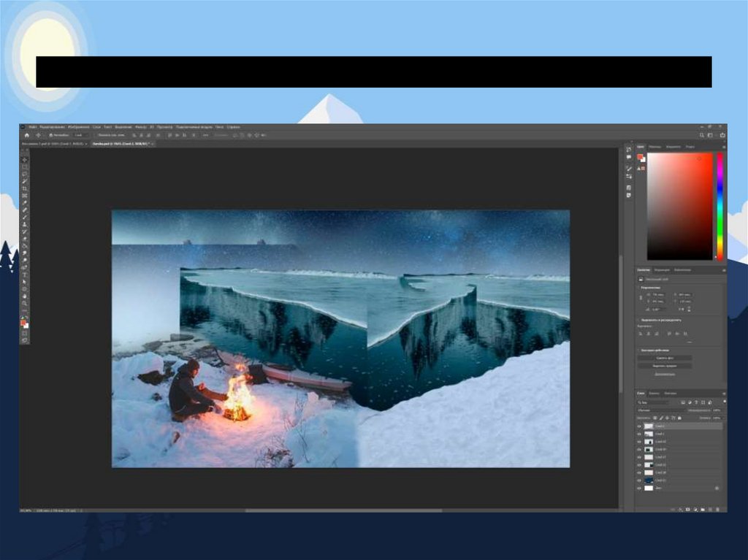Toggle the Auto-Select checkbox in options bar
Screen dimensions: 748x560
(50, 136)
